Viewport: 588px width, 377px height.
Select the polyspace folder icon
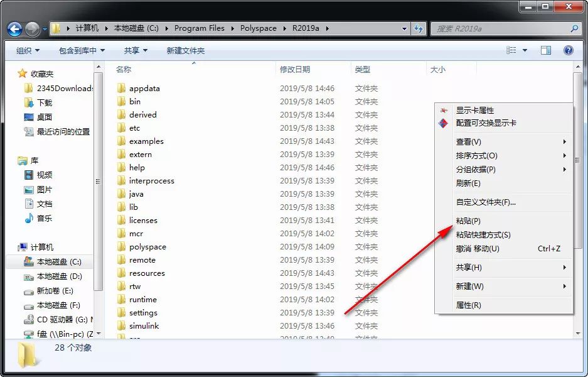pyautogui.click(x=121, y=247)
